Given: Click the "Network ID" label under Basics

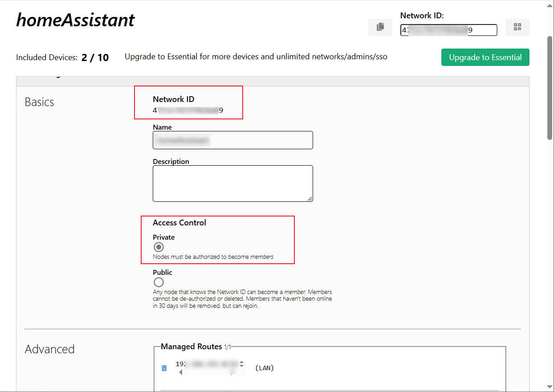Looking at the screenshot, I should pos(174,99).
